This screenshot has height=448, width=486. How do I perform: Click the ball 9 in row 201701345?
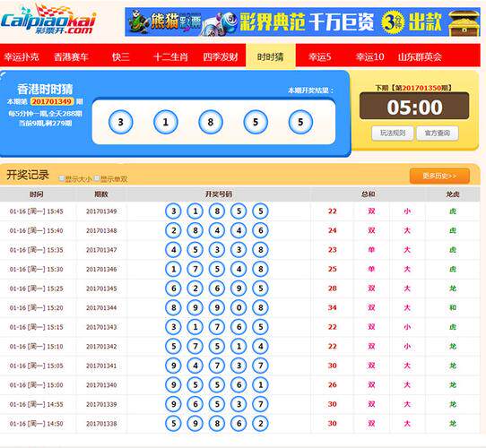click(239, 289)
